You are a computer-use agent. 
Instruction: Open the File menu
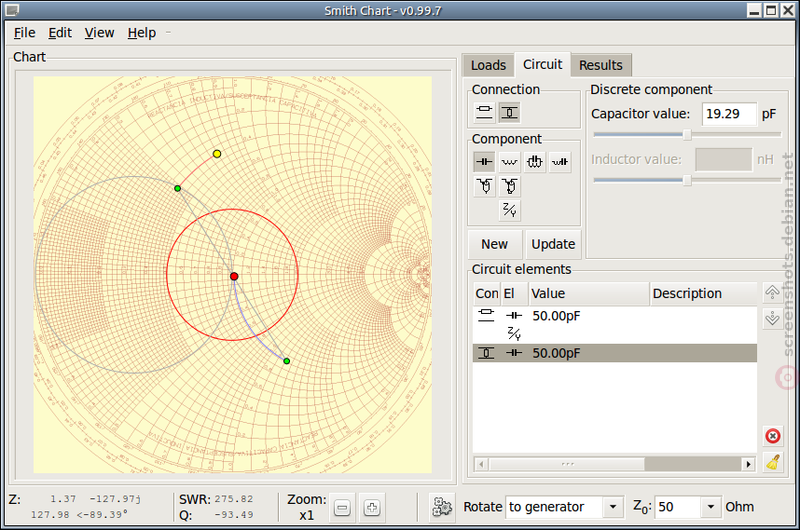click(24, 33)
